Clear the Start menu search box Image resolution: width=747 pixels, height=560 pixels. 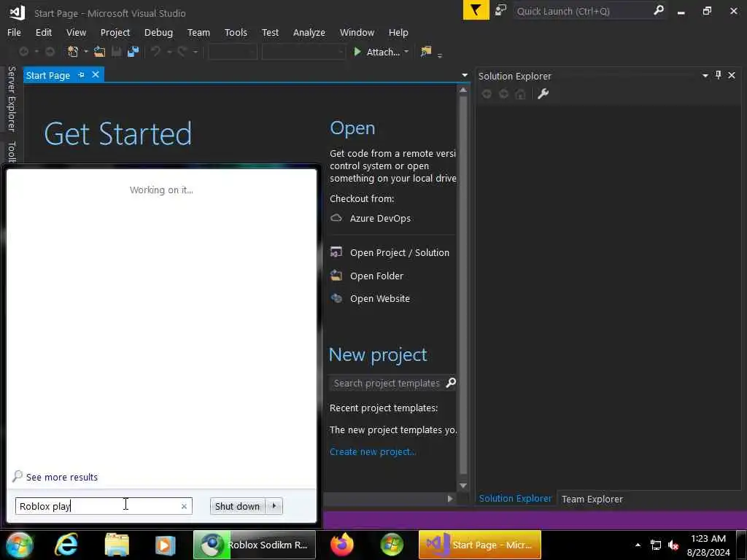click(184, 506)
